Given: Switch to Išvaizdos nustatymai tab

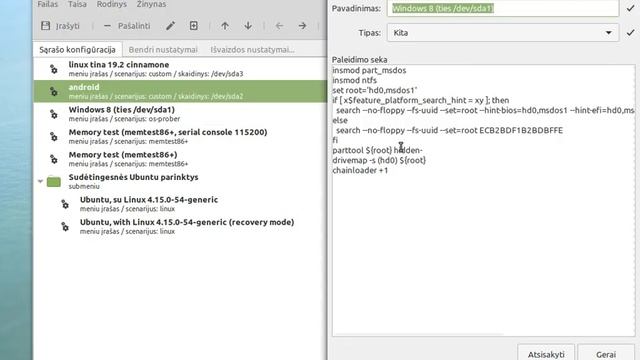Looking at the screenshot, I should [252, 49].
